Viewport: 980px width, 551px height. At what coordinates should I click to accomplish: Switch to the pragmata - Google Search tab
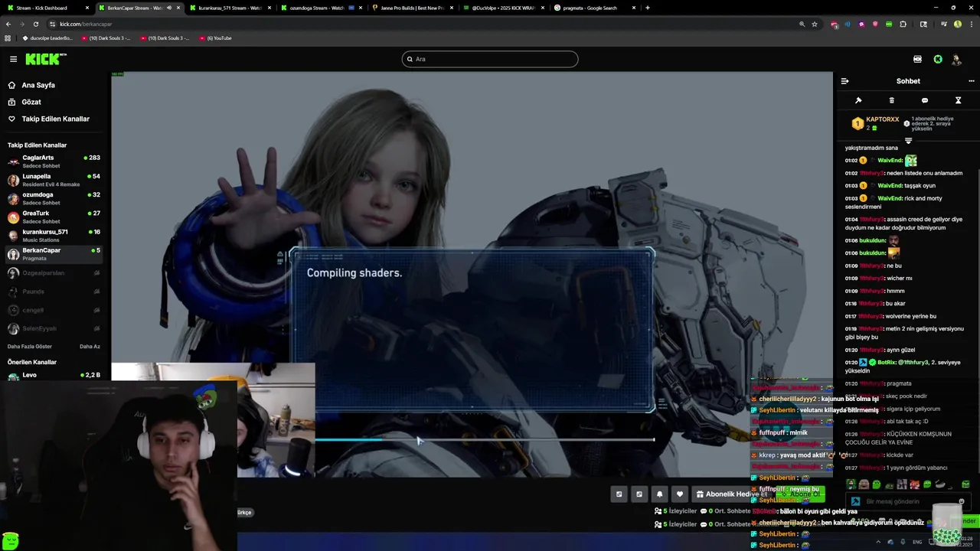[595, 8]
